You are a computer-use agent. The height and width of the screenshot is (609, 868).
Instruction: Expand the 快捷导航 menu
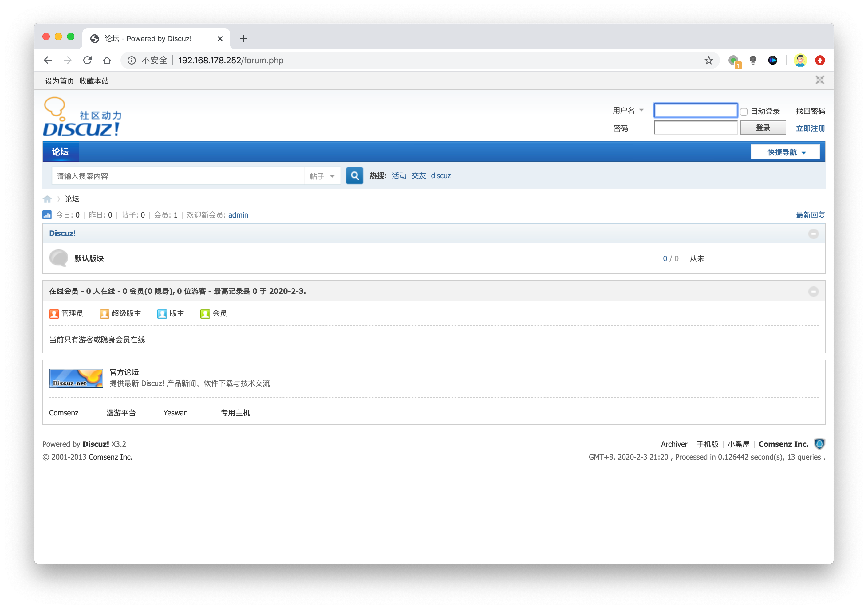point(785,152)
